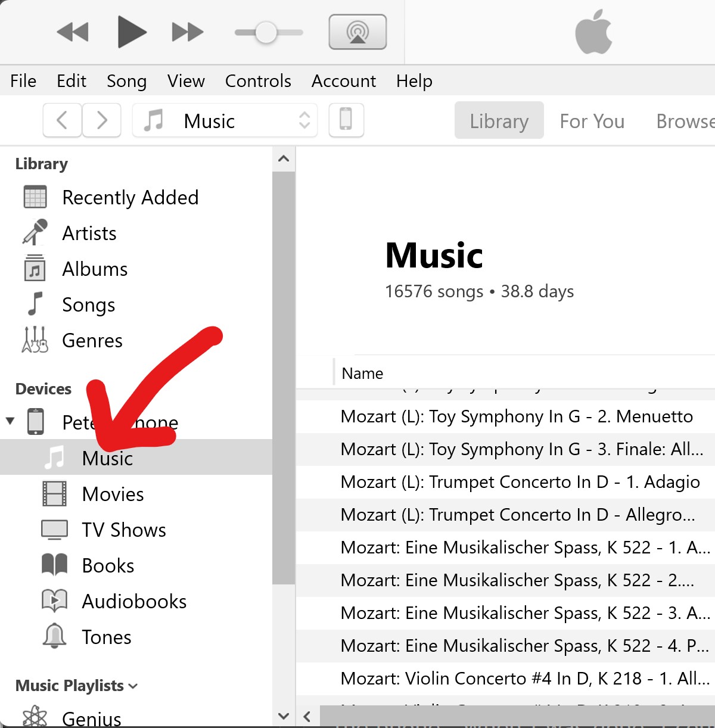Select Songs in the sidebar
Image resolution: width=715 pixels, height=728 pixels.
[x=89, y=305]
